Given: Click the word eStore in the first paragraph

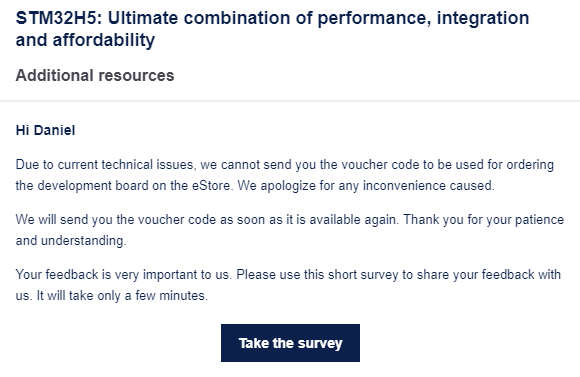Looking at the screenshot, I should point(212,185).
